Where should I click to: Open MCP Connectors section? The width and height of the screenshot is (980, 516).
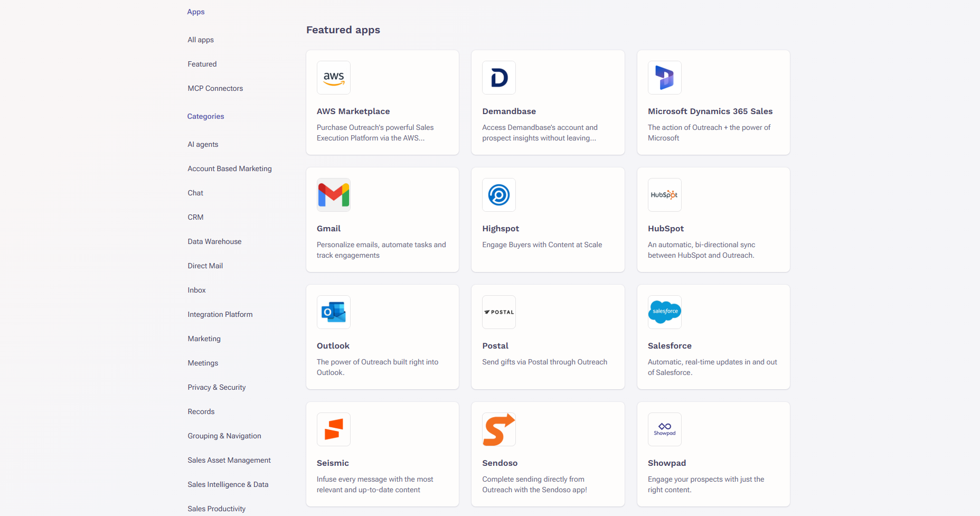tap(215, 88)
